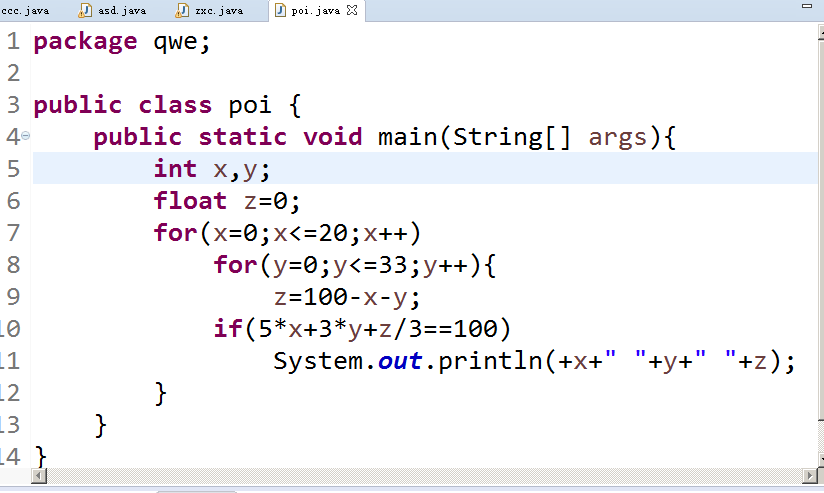Viewport: 824px width, 493px height.
Task: Click 'args' parameter on line 4
Action: pyautogui.click(x=617, y=138)
